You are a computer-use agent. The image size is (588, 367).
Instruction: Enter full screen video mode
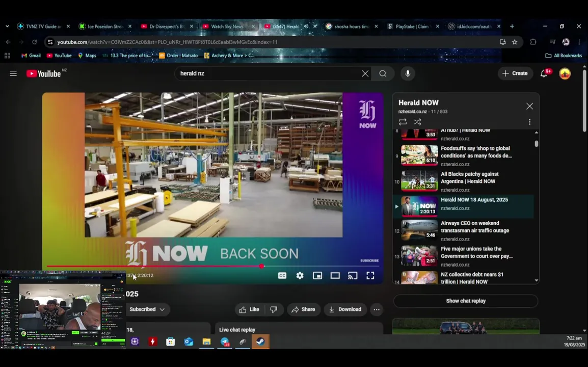click(x=370, y=275)
